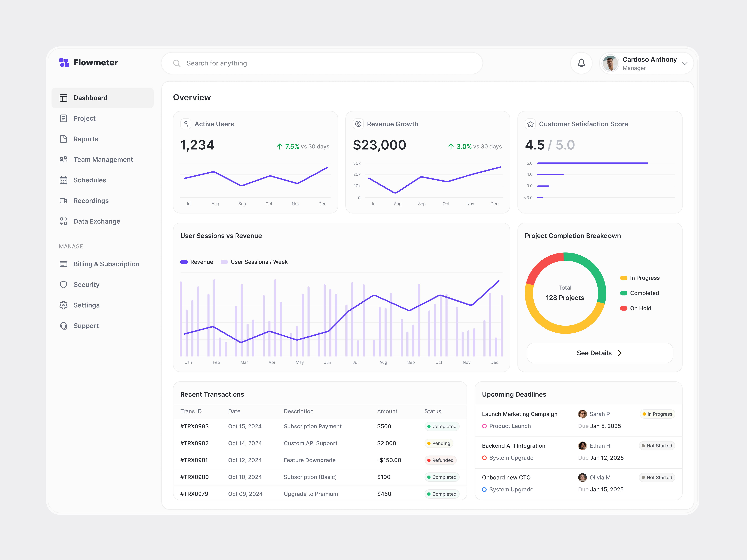
Task: Open the Data Exchange icon
Action: (64, 221)
